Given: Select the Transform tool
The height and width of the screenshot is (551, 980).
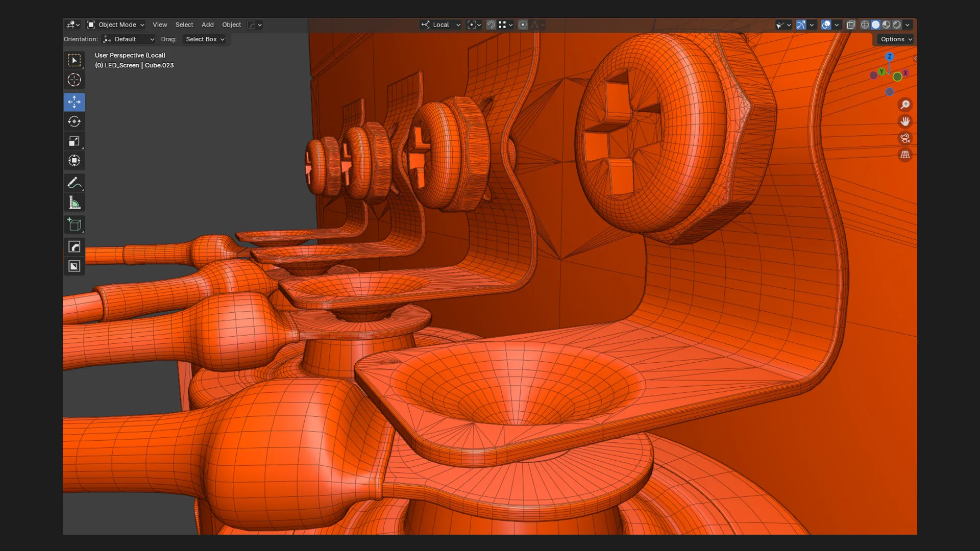Looking at the screenshot, I should [74, 161].
